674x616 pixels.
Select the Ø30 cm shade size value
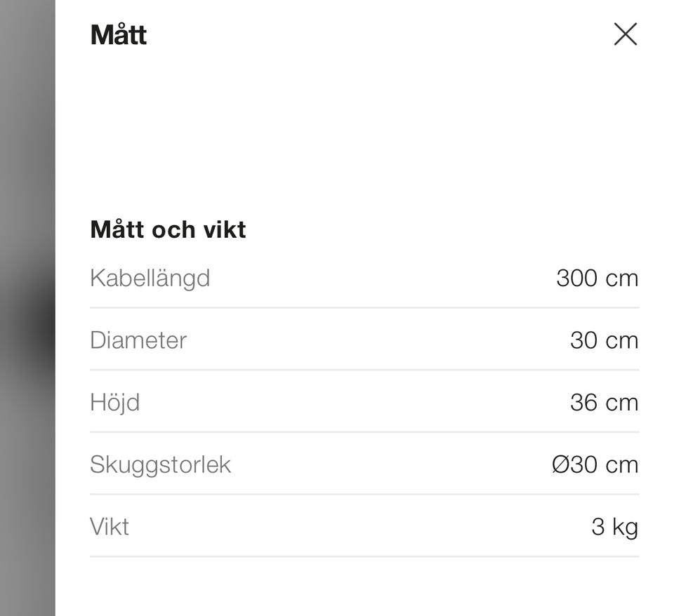tap(595, 464)
